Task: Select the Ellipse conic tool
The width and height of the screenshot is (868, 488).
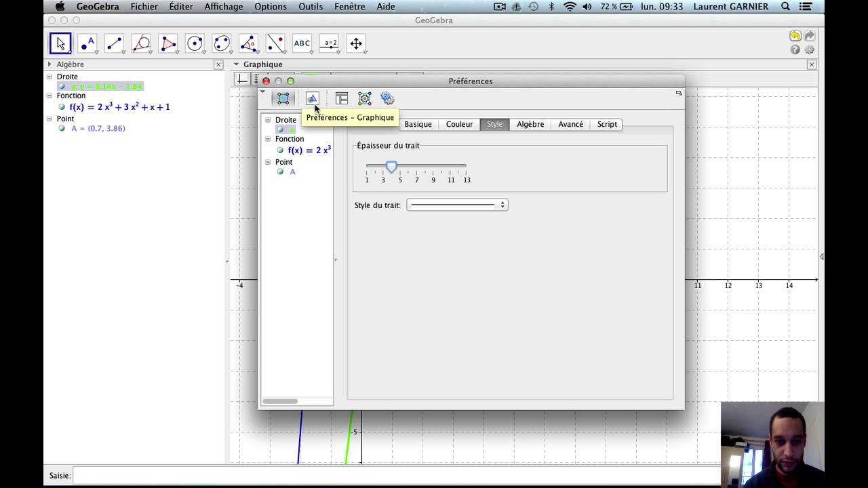Action: pos(222,43)
